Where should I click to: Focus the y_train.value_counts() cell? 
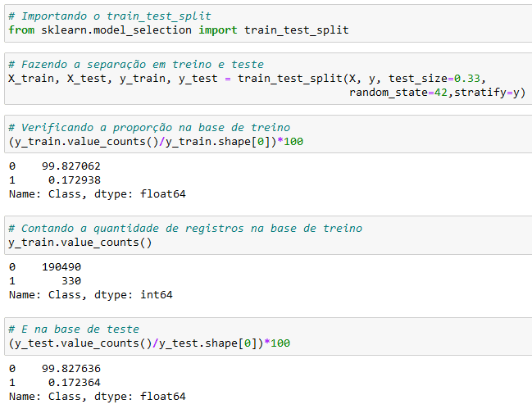tap(268, 235)
